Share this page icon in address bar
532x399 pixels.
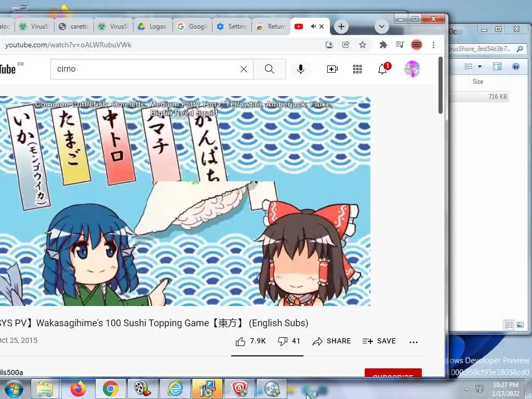[345, 45]
